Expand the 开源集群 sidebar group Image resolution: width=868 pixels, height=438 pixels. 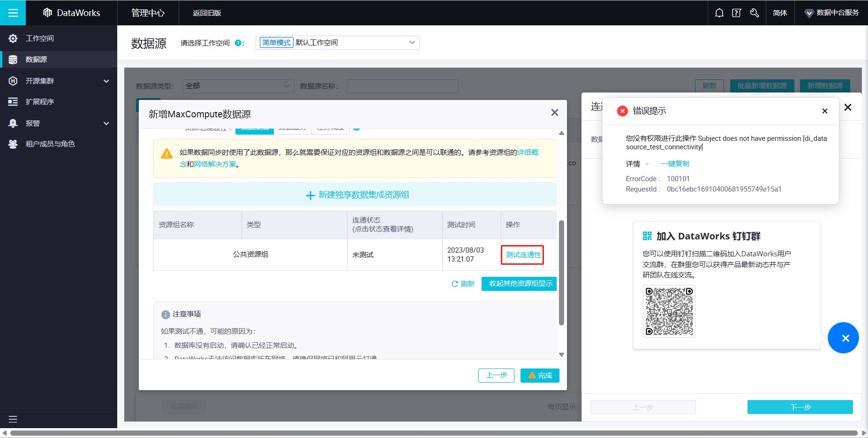(59, 81)
